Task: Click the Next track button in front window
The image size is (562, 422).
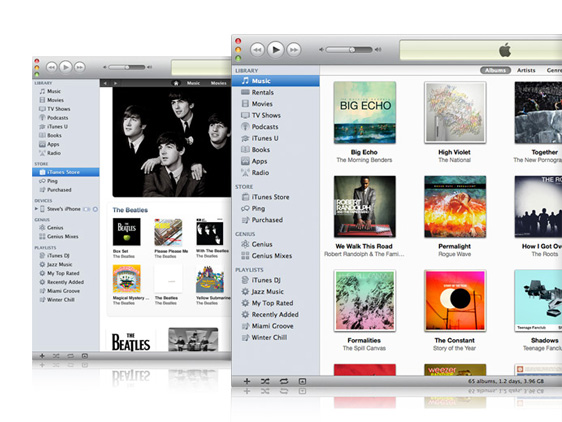Action: 294,49
